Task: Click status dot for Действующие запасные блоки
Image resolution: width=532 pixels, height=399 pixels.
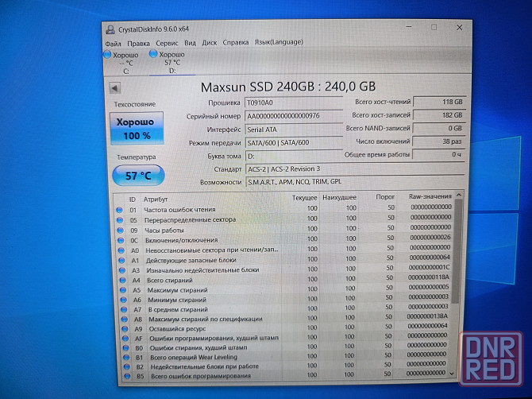Action: point(121,261)
